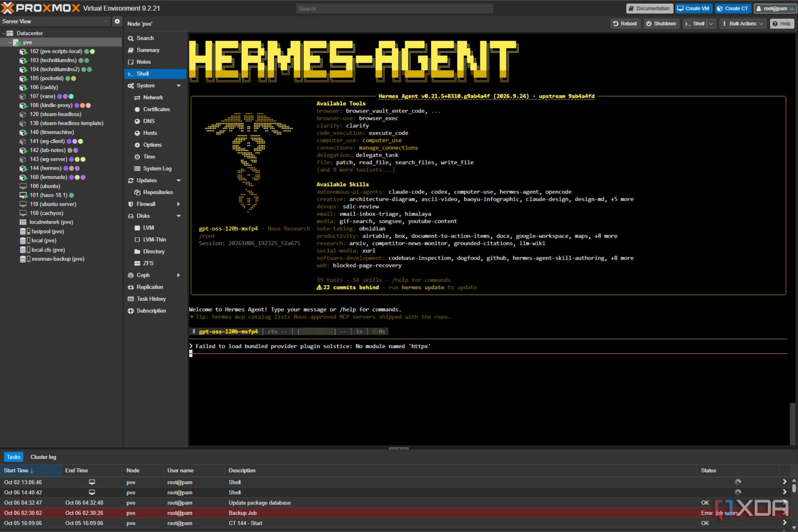Click the DNS globe icon
798x532 pixels.
[x=137, y=122]
